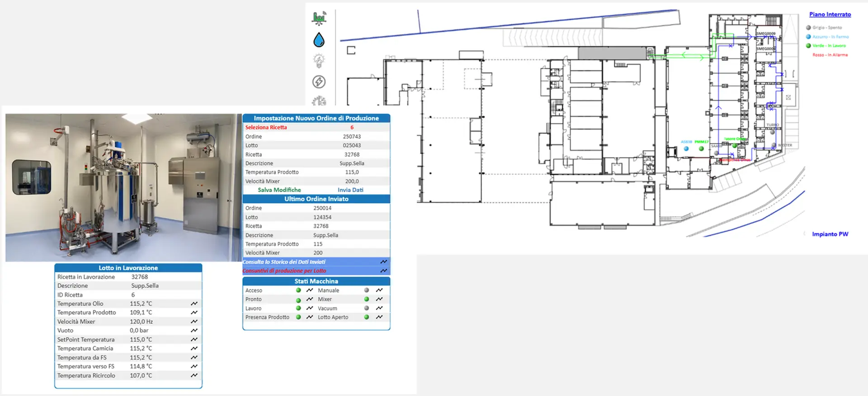The height and width of the screenshot is (396, 868).
Task: Expand Consulta lo Storico dei Dati Inviati
Action: [x=316, y=262]
